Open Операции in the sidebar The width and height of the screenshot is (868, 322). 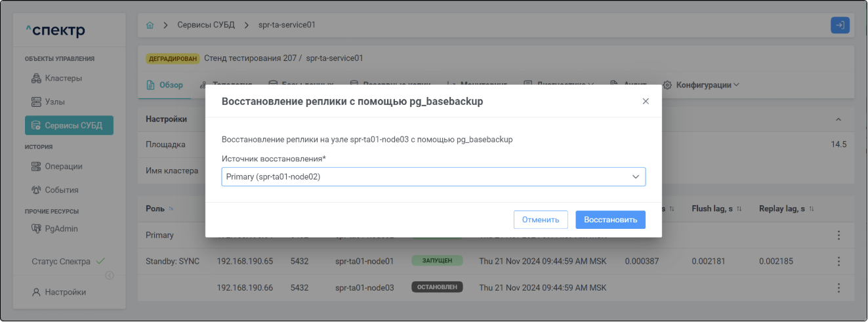pos(63,167)
